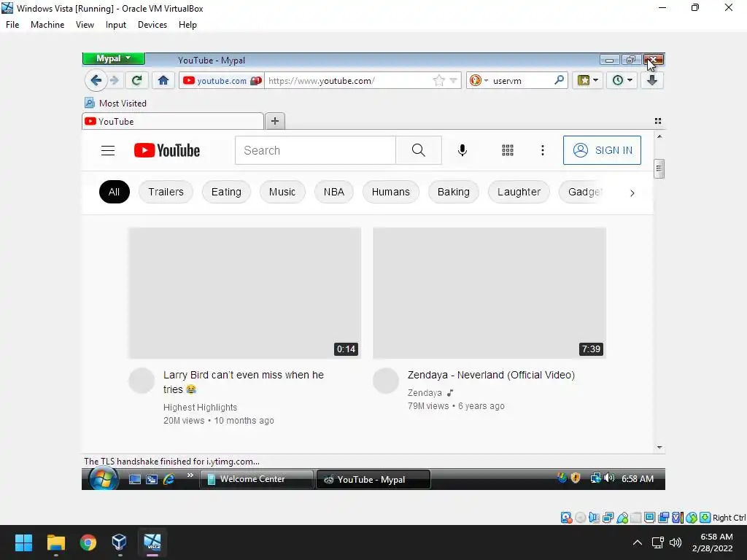Bookmark this page with the star icon
747x560 pixels.
pos(438,80)
